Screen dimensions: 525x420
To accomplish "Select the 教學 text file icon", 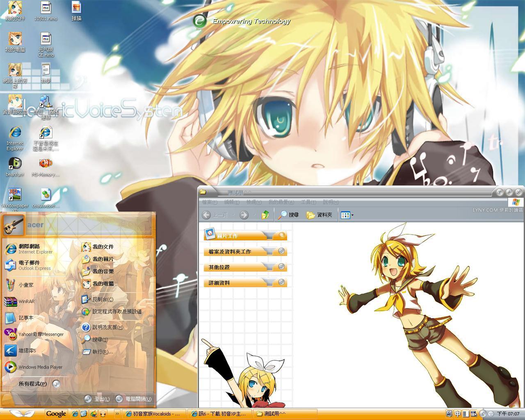I will click(x=46, y=73).
